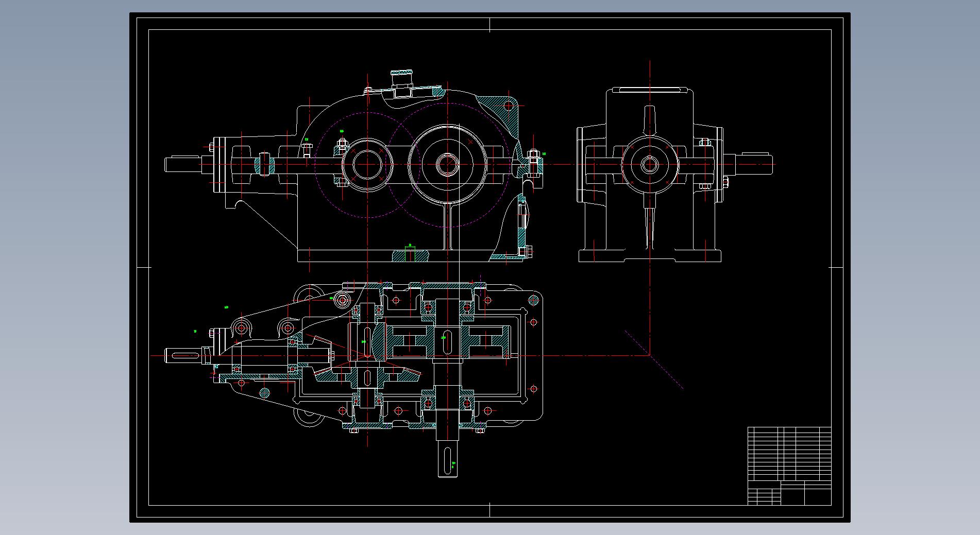Screen dimensions: 980x535
Task: Click the small gear's center bore in front view
Action: [x=367, y=164]
